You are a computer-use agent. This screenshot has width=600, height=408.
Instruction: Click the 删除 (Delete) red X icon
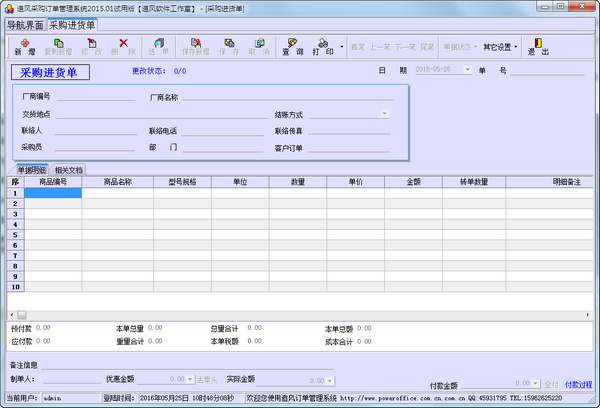click(124, 45)
